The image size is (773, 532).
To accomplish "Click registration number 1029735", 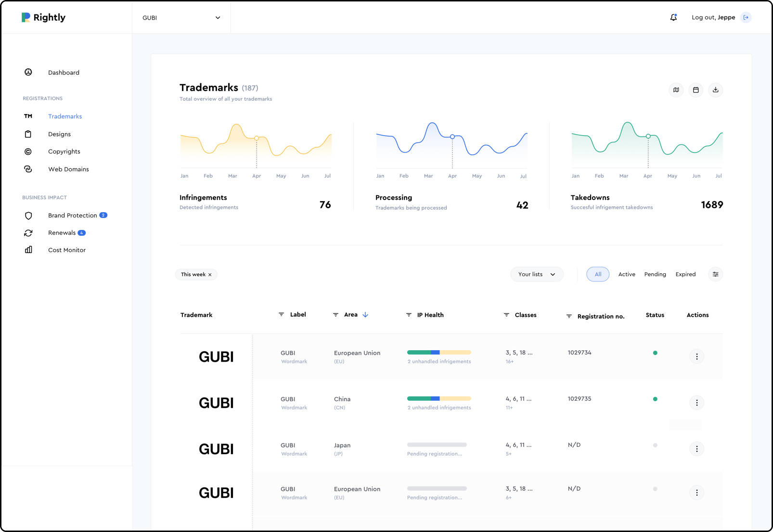I will [580, 399].
